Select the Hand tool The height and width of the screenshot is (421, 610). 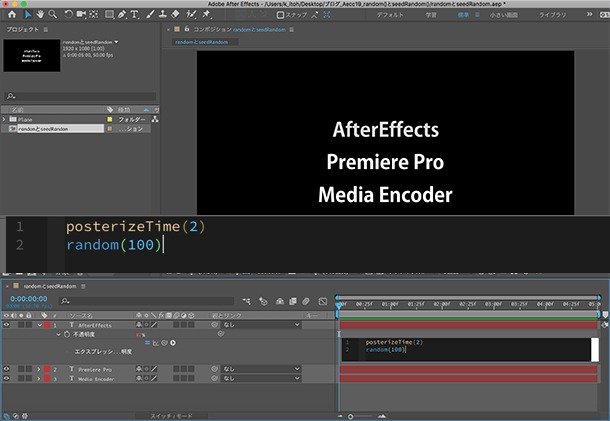[40, 14]
